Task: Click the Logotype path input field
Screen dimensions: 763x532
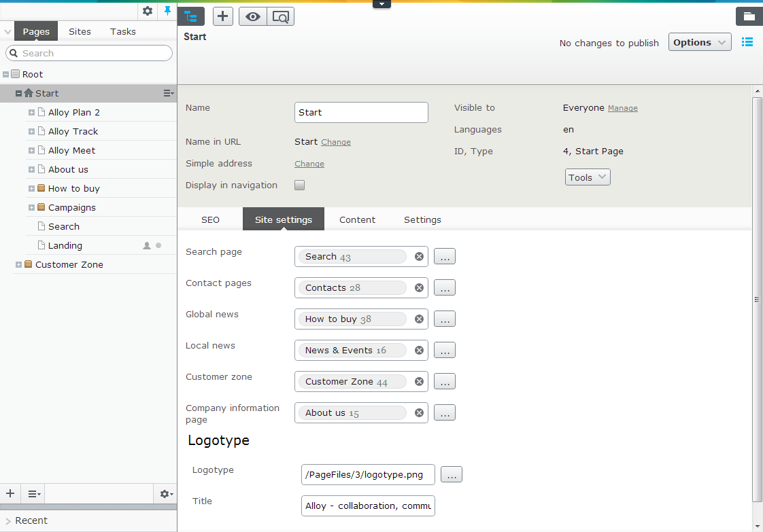Action: (368, 475)
